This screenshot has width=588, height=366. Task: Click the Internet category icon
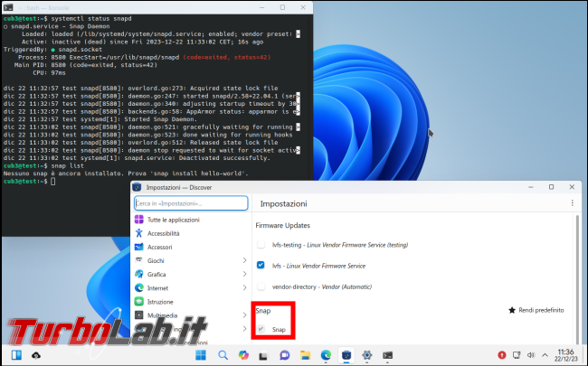[138, 287]
